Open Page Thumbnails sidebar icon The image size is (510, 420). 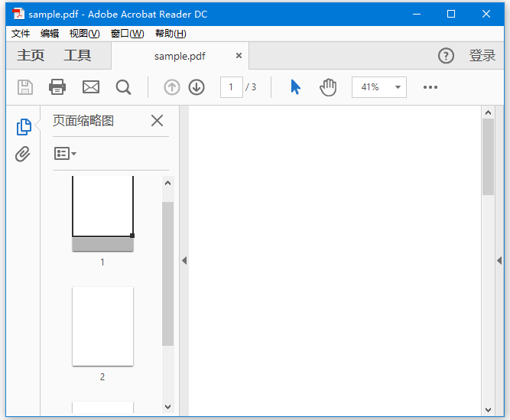click(24, 127)
